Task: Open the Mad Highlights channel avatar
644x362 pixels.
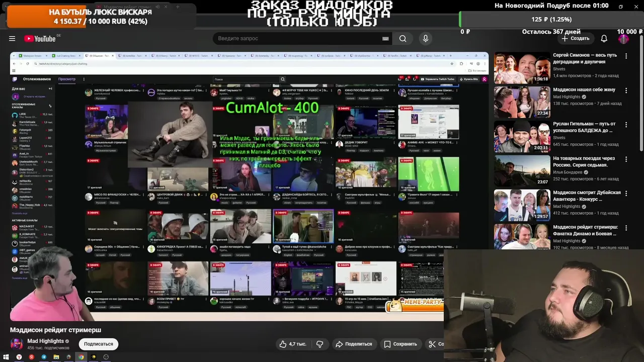Action: (x=17, y=344)
